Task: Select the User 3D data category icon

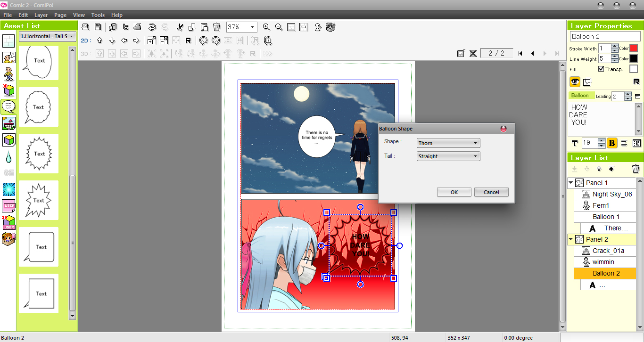Action: coord(8,222)
